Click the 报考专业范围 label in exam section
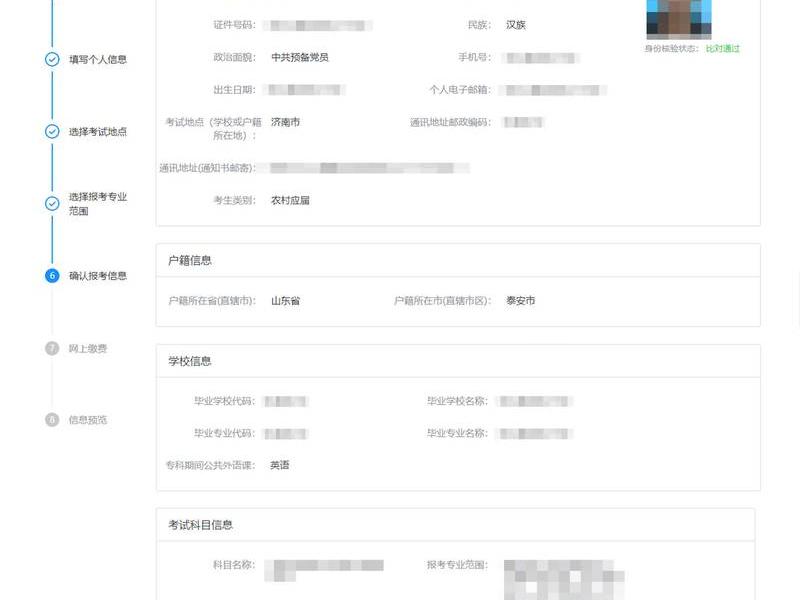The width and height of the screenshot is (800, 600). coord(458,565)
